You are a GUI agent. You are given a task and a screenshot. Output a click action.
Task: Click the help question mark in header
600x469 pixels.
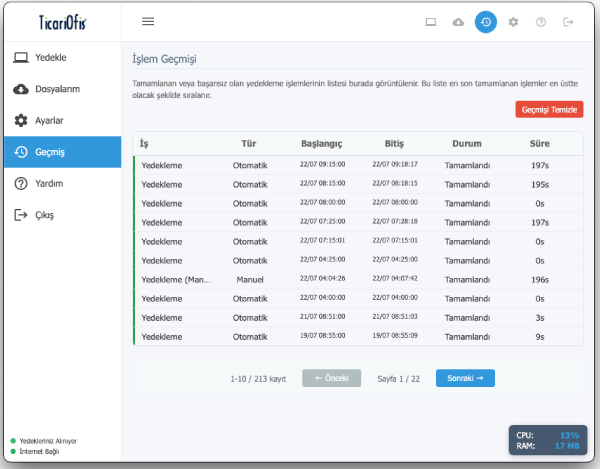tap(541, 21)
